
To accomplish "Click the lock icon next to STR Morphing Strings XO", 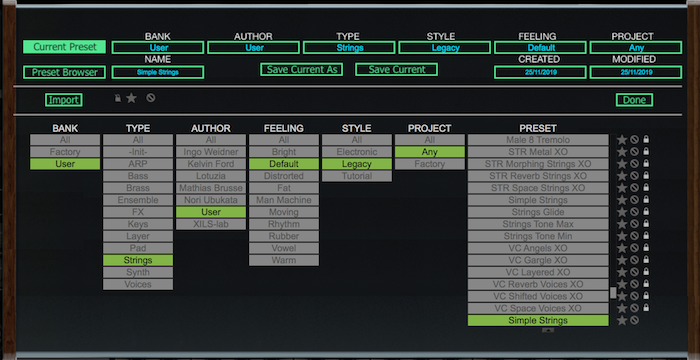I will coord(646,164).
